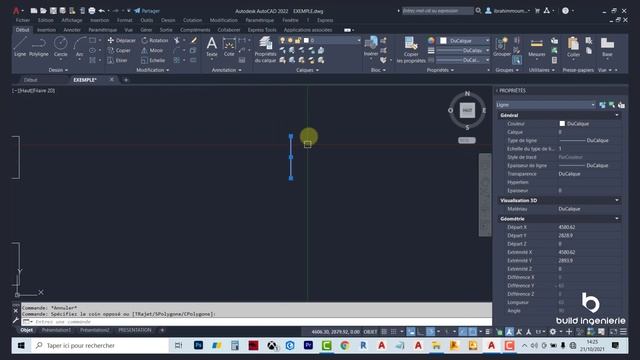Click the Couleur DuCalque swatch in Propriétés
Viewport: 640px width, 360px height.
click(x=562, y=124)
